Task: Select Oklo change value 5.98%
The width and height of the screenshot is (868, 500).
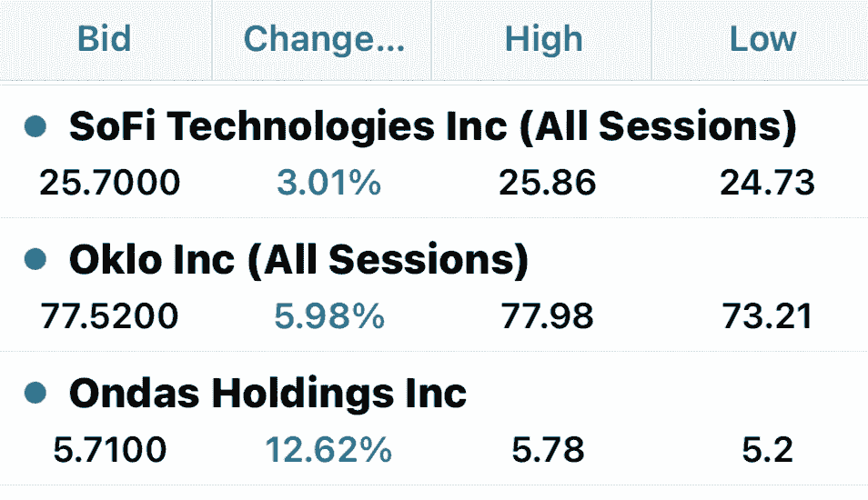Action: 329,315
